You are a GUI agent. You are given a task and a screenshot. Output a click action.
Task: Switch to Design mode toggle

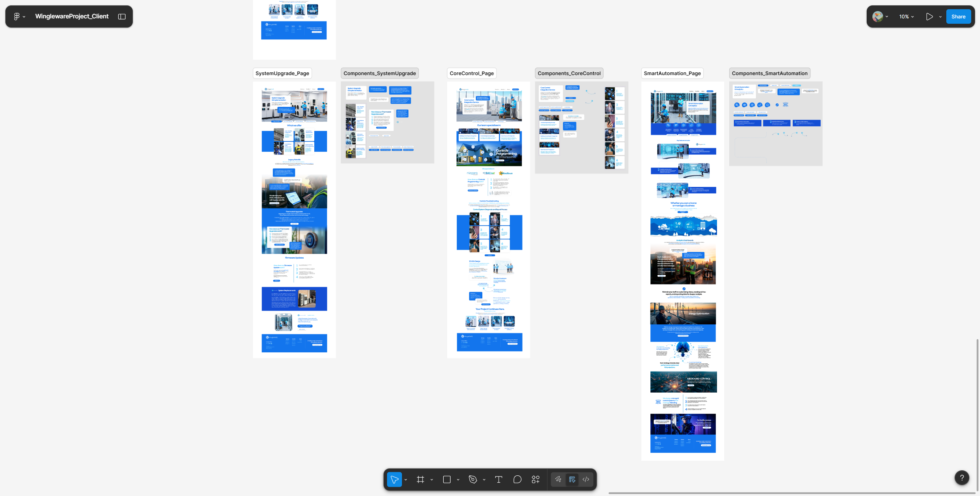point(572,479)
